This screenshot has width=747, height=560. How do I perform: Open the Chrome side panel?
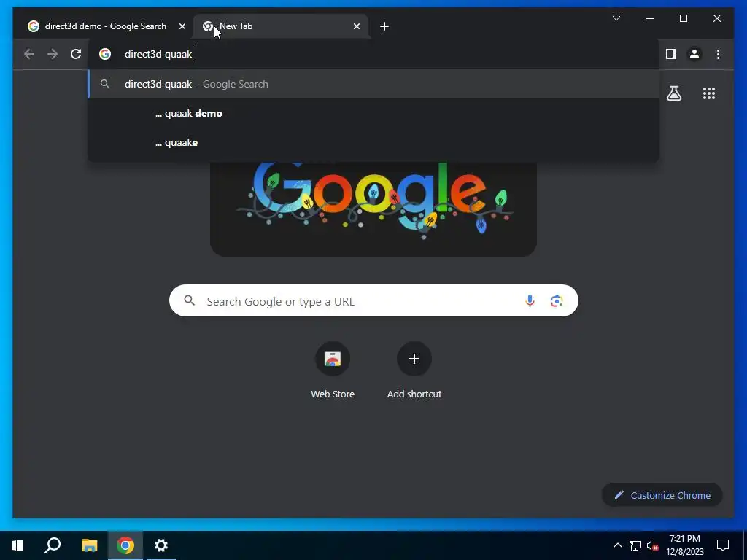[x=671, y=54]
